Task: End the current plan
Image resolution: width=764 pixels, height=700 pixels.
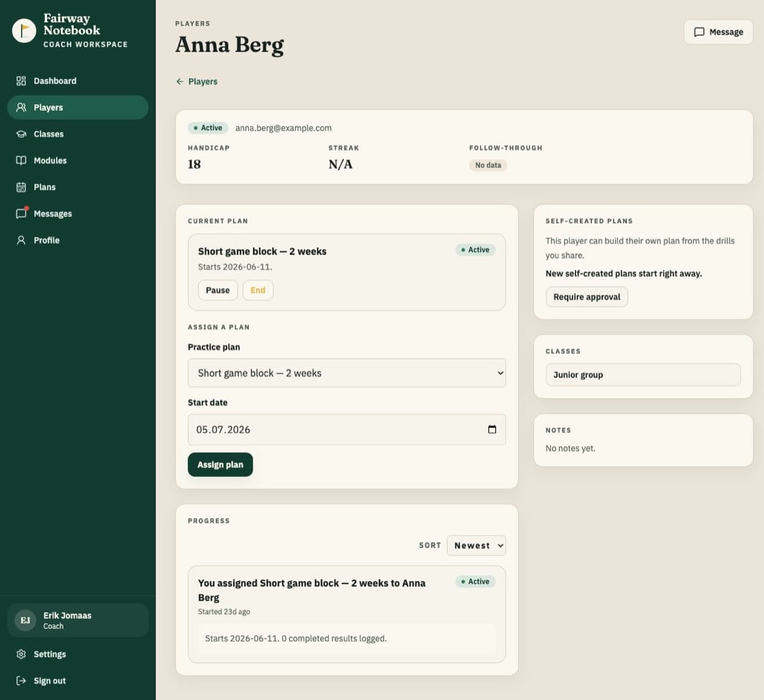Action: coord(258,290)
